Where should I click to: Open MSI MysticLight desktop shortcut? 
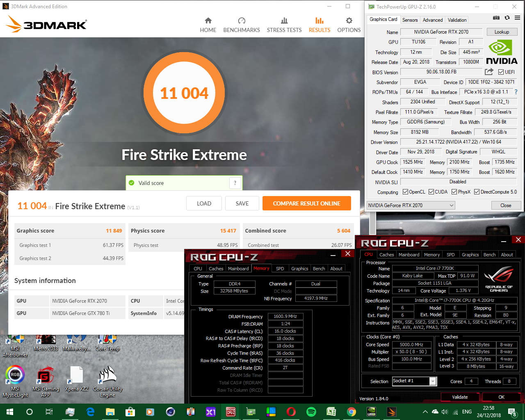coord(15,382)
